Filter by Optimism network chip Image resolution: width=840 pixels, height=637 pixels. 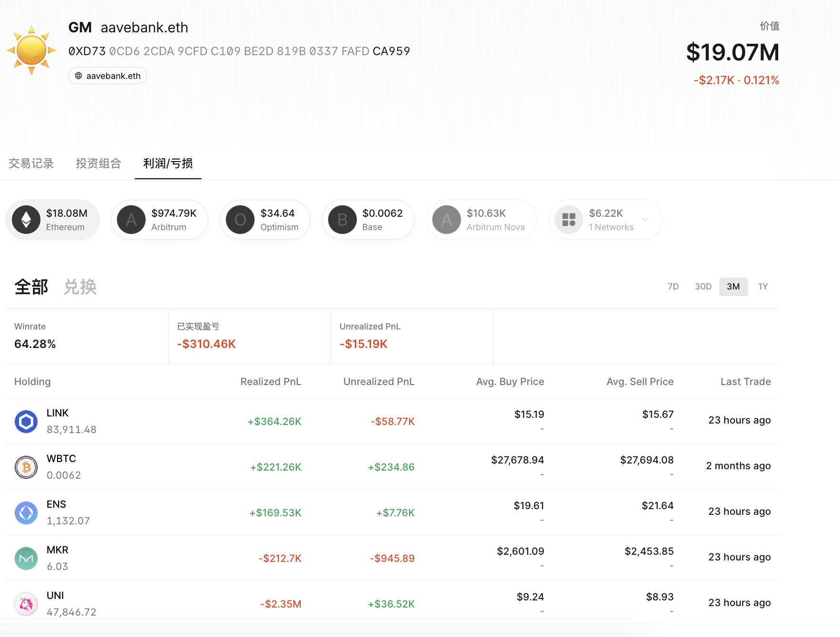click(265, 220)
